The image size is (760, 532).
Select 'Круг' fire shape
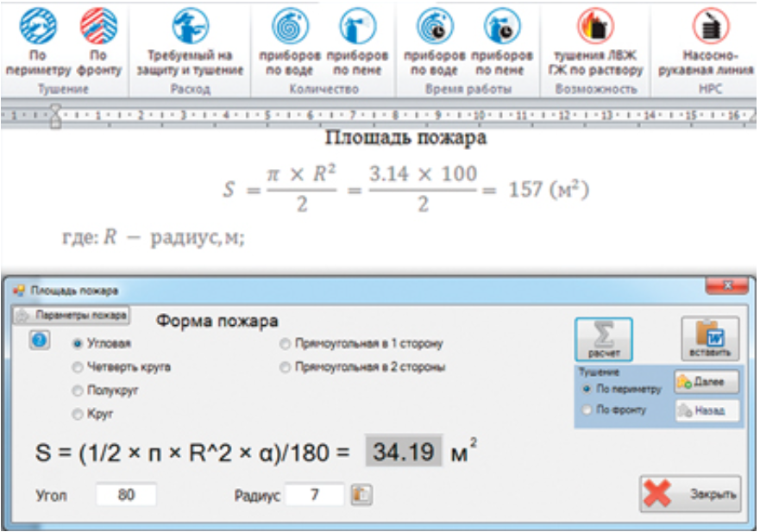click(x=92, y=414)
